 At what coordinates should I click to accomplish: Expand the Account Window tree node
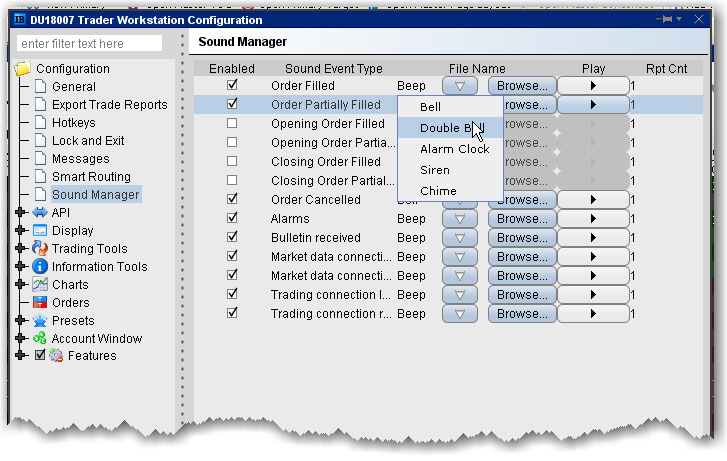(x=21, y=339)
